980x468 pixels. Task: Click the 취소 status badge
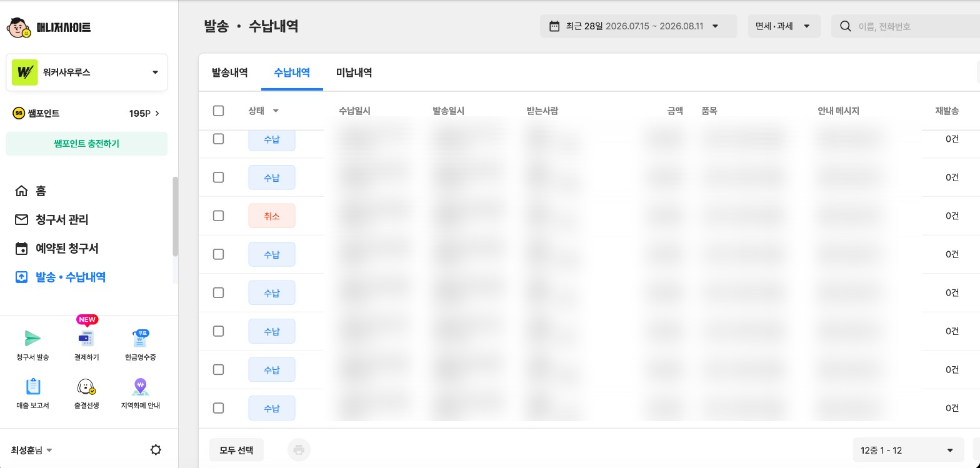coord(272,216)
